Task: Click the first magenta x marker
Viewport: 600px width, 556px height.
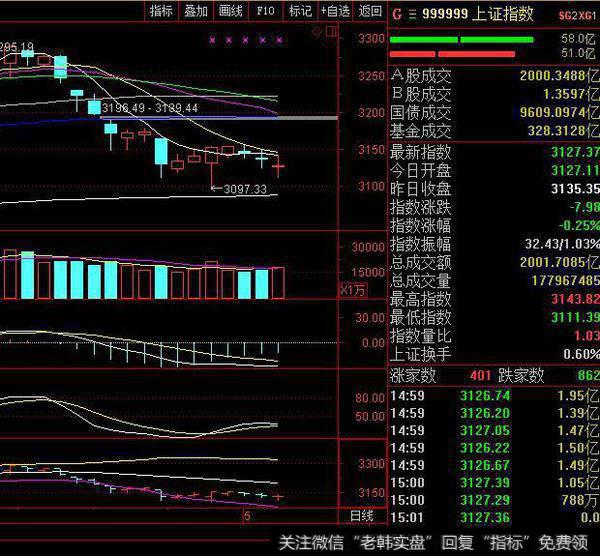Action: [x=212, y=40]
